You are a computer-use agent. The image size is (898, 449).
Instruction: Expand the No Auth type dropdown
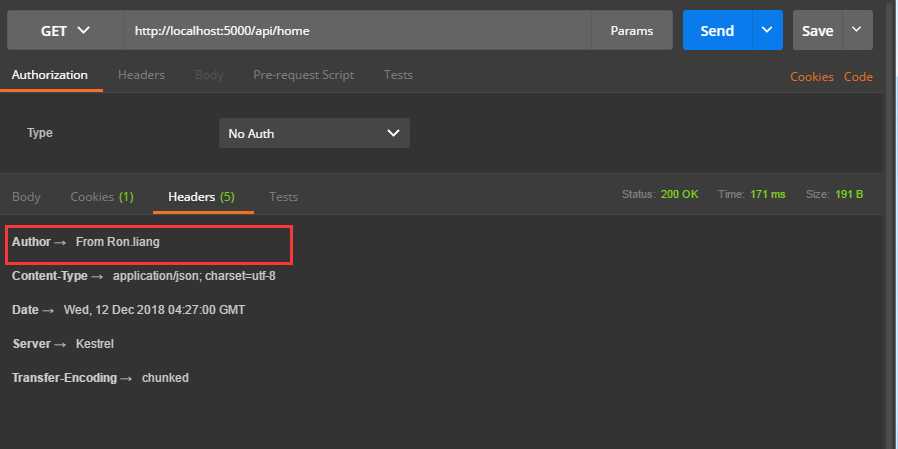[x=314, y=133]
